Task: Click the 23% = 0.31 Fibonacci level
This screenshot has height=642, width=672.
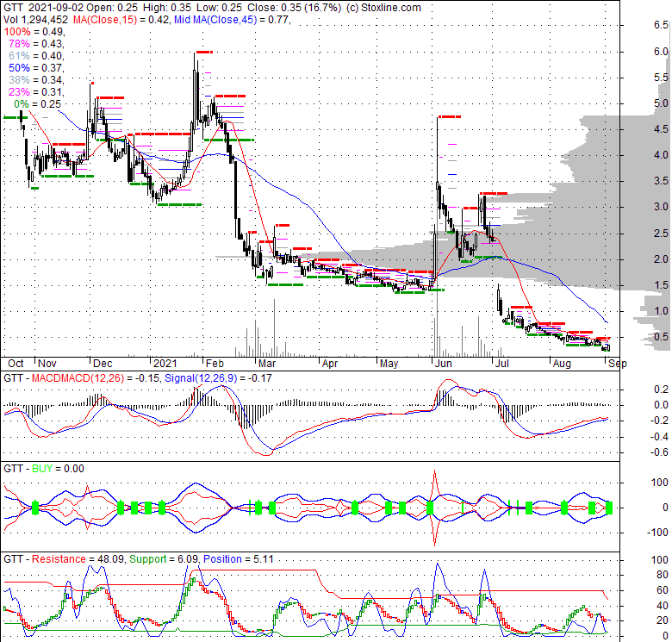Action: click(36, 91)
